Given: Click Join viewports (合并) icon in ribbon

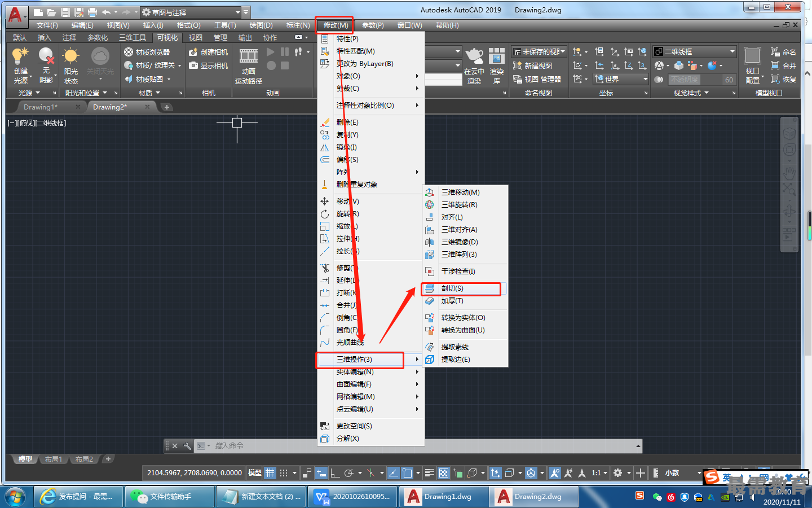Looking at the screenshot, I should click(783, 65).
